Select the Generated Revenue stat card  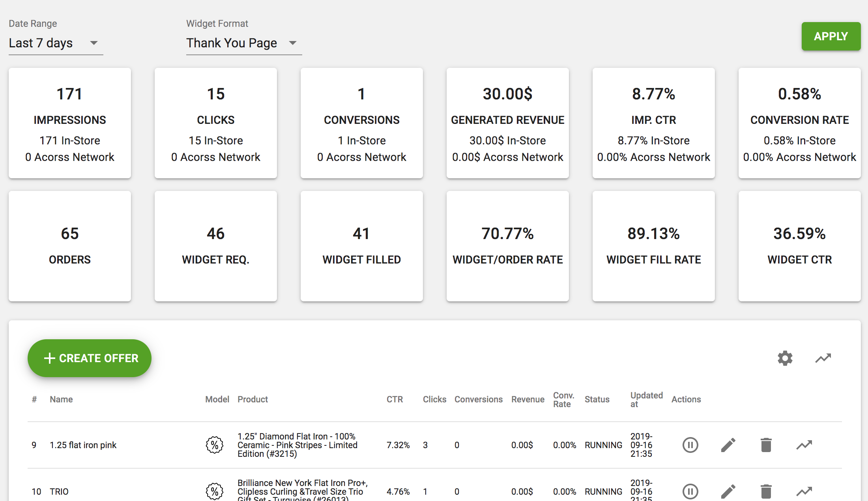[508, 123]
